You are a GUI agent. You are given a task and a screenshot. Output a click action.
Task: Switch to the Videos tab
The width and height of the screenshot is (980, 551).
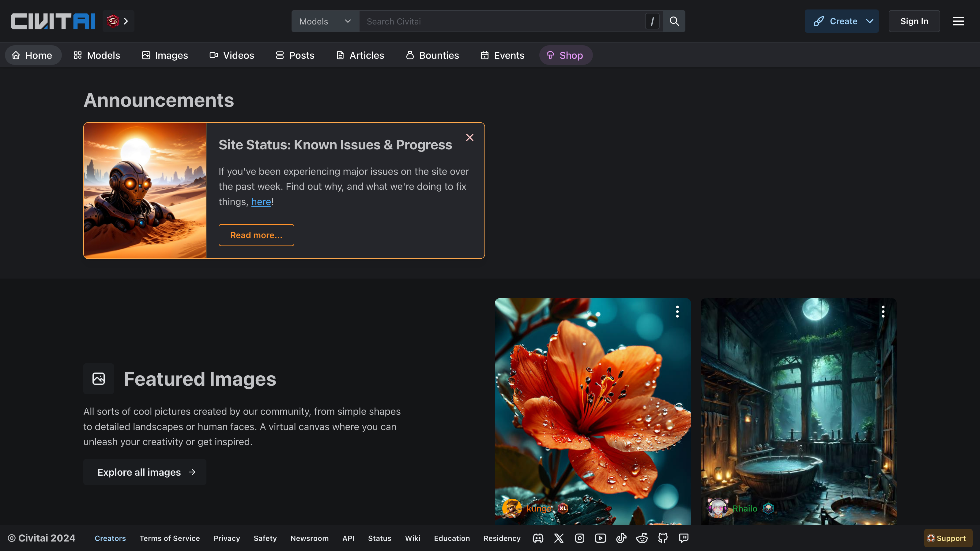(x=232, y=55)
